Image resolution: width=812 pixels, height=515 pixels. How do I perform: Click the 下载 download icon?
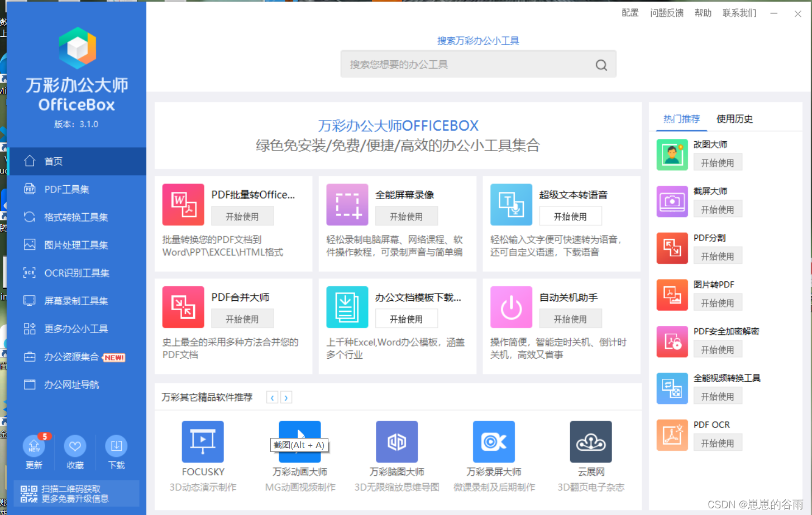click(x=116, y=446)
